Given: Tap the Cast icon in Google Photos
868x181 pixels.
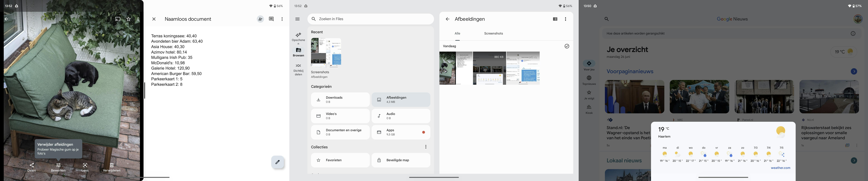Looking at the screenshot, I should 117,19.
